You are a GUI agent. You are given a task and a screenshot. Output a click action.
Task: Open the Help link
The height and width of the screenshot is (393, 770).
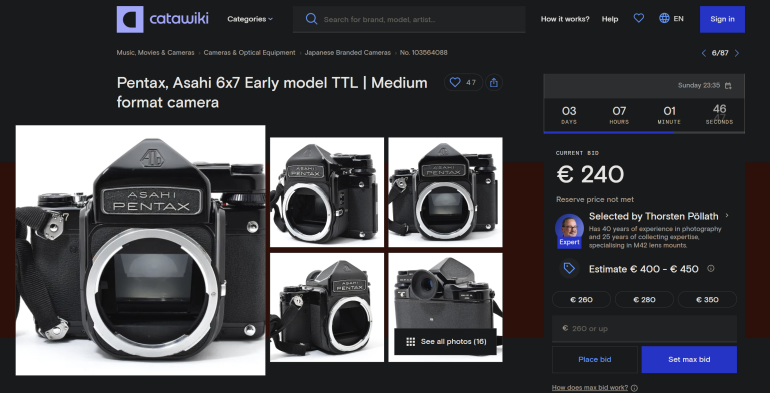[x=610, y=19]
